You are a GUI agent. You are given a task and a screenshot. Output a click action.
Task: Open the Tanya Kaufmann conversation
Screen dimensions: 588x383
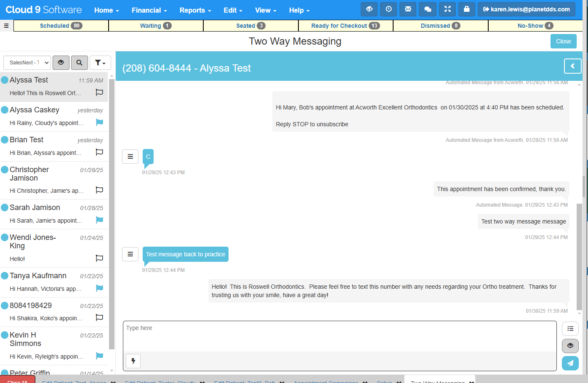coord(54,283)
